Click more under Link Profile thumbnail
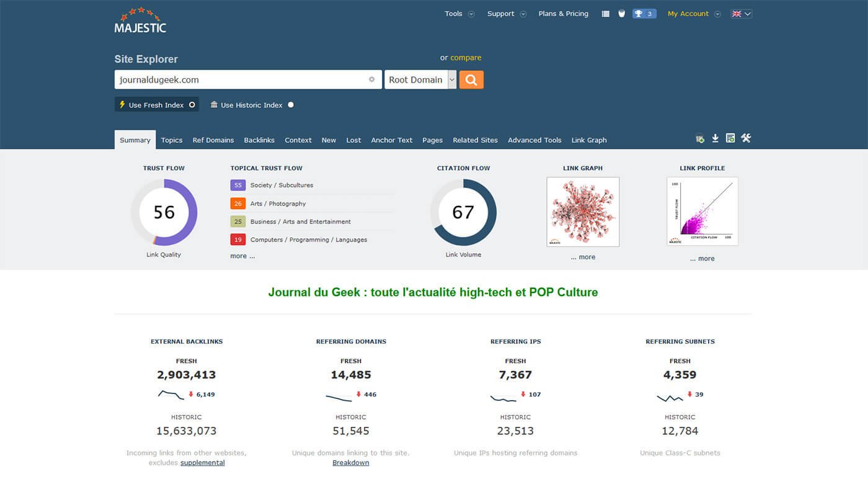 [702, 258]
